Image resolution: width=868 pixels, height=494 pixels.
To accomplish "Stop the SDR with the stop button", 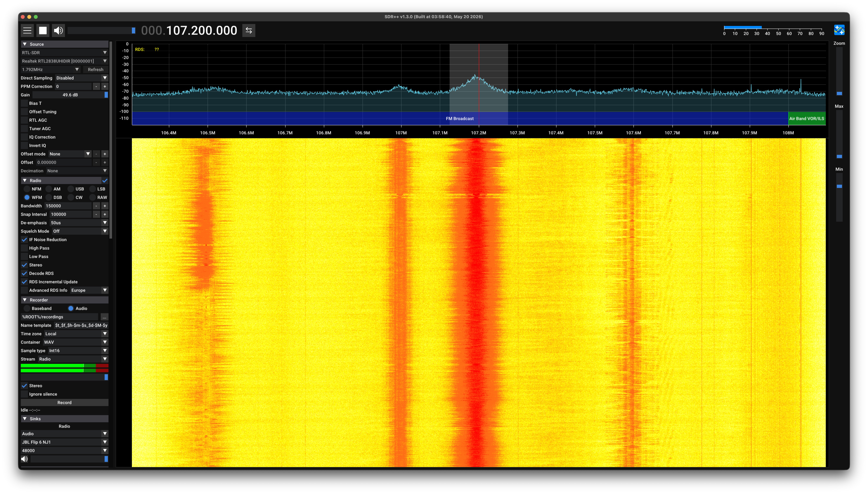I will [x=43, y=31].
